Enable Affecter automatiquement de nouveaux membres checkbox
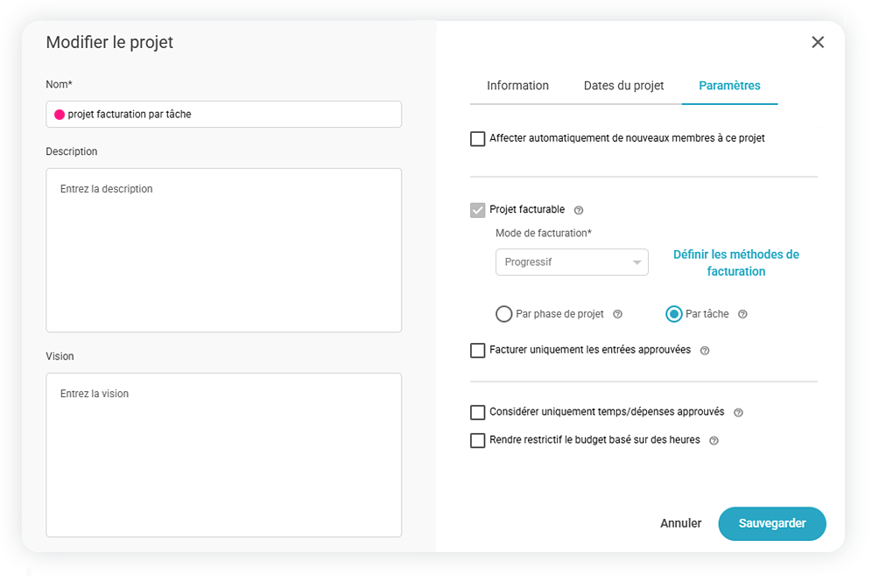The height and width of the screenshot is (588, 872). 477,139
